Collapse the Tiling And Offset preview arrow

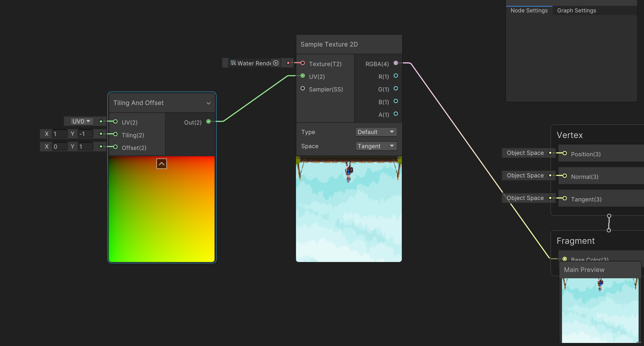click(x=162, y=164)
